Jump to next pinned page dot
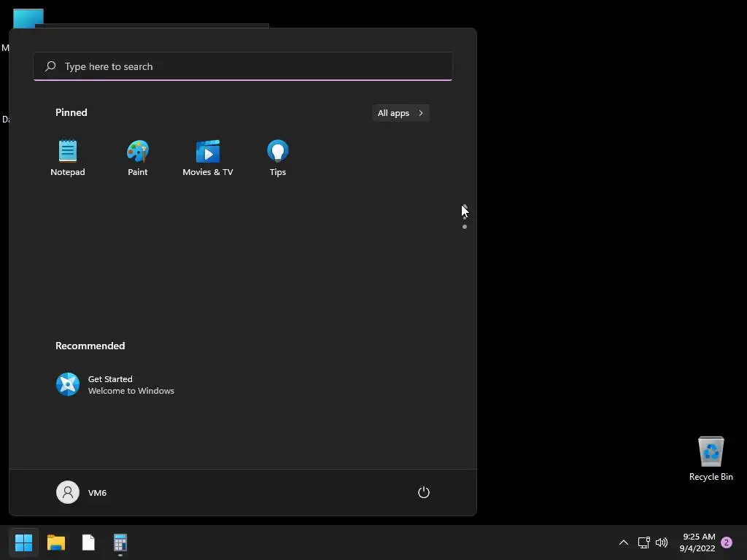747x560 pixels. point(465,227)
